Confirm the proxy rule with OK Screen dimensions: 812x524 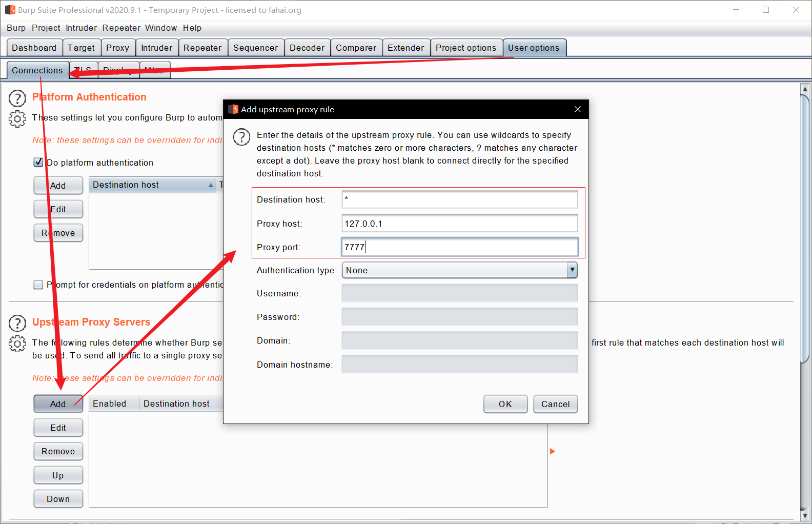pos(505,404)
